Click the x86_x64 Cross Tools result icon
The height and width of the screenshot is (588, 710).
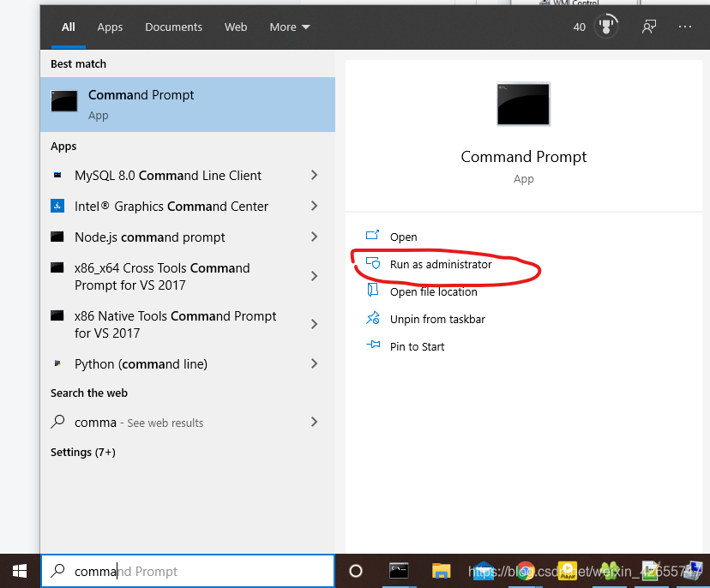tap(57, 267)
